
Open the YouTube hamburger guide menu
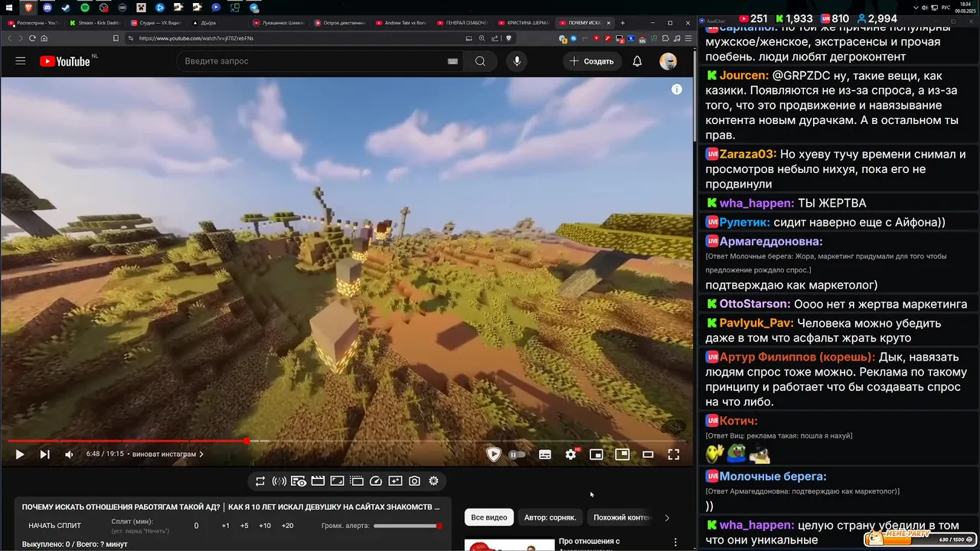click(x=21, y=61)
